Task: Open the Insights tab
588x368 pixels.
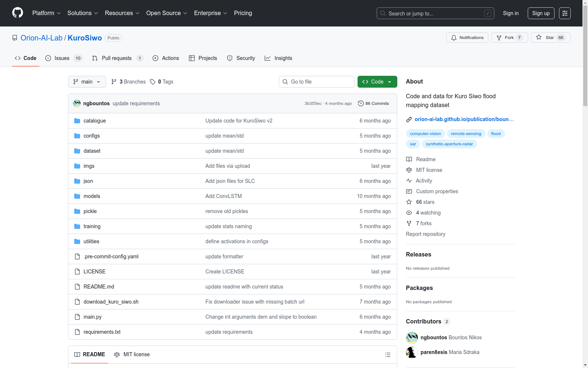Action: [279, 58]
